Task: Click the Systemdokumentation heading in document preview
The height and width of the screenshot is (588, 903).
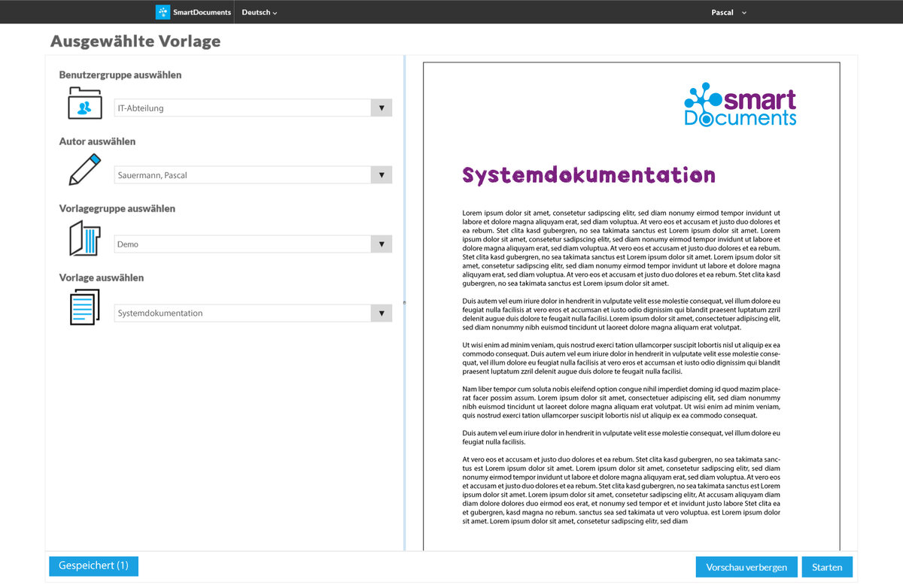Action: (x=588, y=176)
